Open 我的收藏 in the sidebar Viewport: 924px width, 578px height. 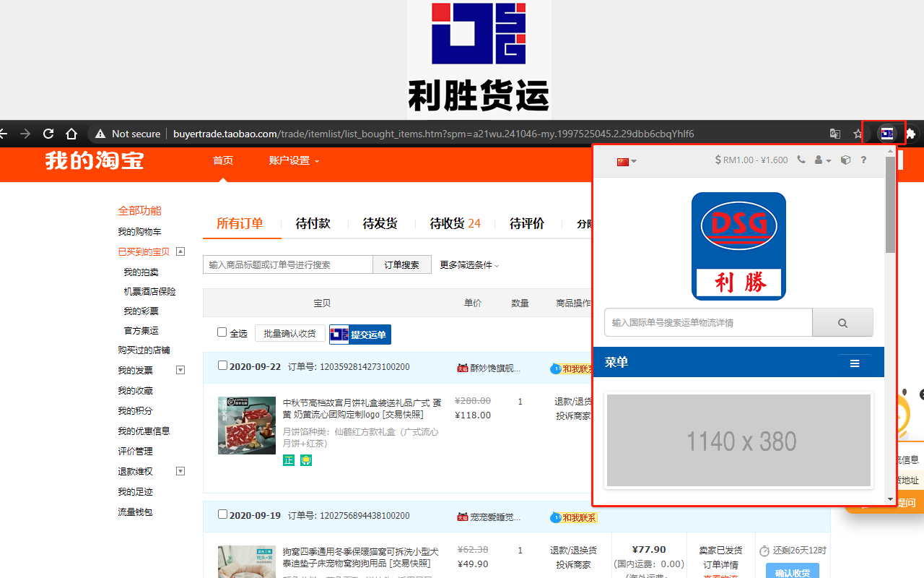pyautogui.click(x=135, y=391)
